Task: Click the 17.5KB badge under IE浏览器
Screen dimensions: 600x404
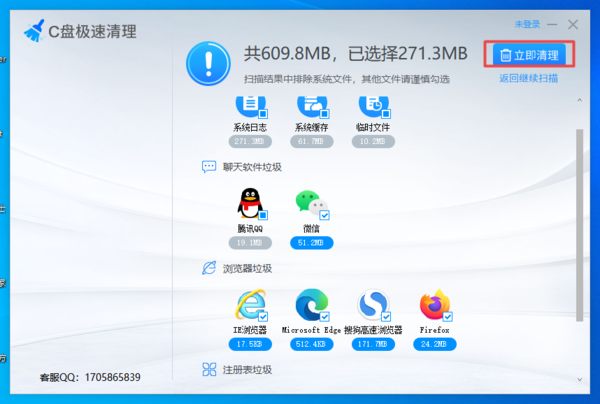Action: (x=250, y=344)
